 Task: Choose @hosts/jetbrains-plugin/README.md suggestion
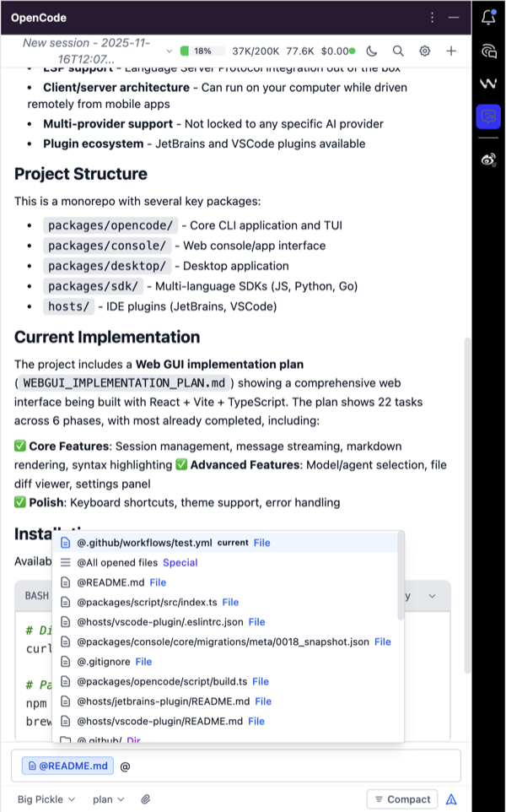[228, 701]
